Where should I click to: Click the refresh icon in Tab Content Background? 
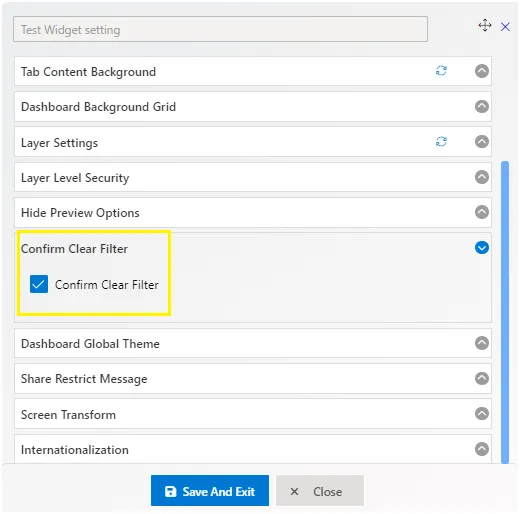tap(441, 71)
